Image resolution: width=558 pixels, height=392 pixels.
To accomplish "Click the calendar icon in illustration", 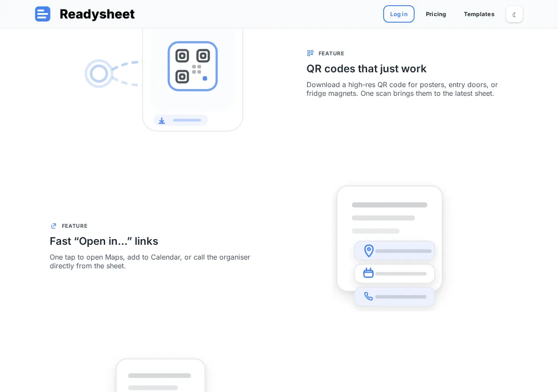I will click(x=369, y=273).
